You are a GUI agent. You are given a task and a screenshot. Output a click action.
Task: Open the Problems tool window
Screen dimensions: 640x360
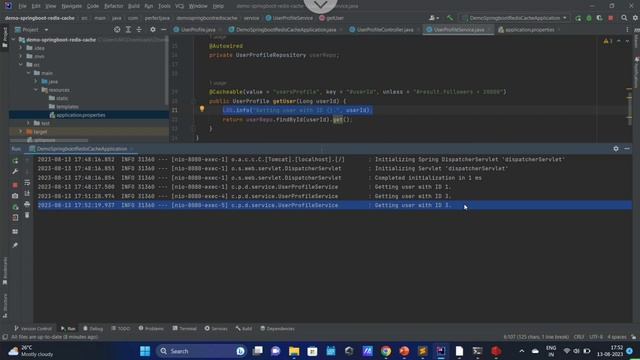click(151, 329)
